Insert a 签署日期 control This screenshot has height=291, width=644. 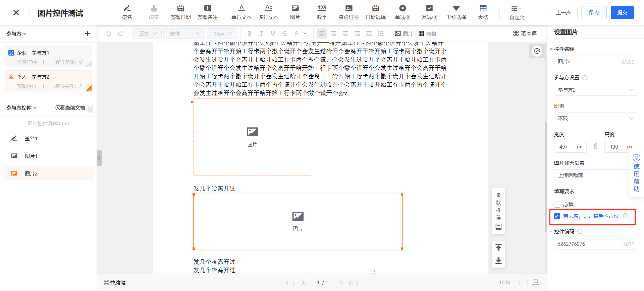tap(180, 12)
